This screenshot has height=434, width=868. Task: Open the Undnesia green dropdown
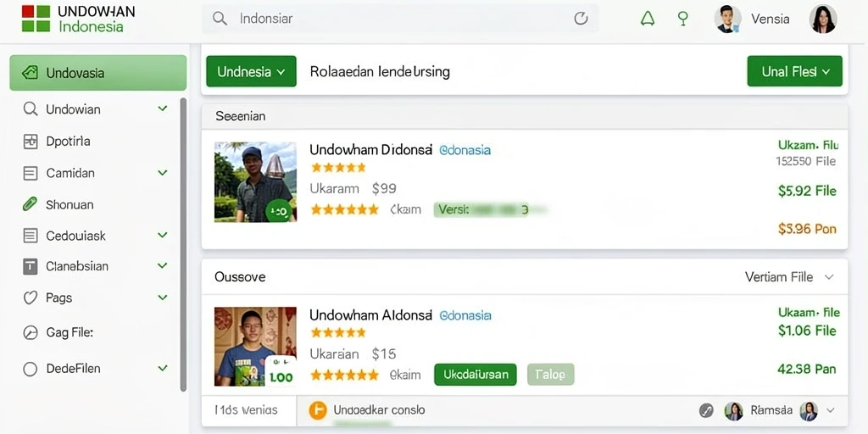click(x=251, y=71)
